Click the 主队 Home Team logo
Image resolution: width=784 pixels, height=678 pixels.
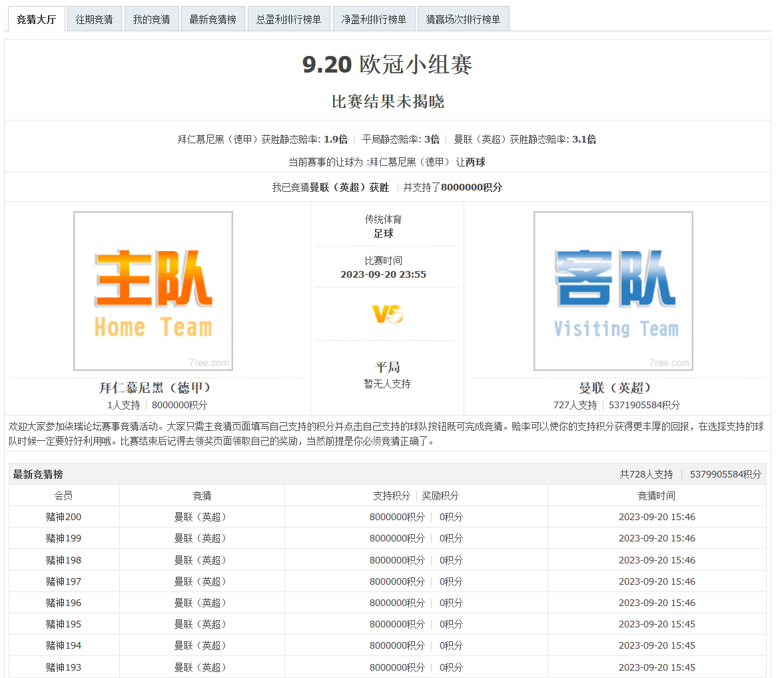pyautogui.click(x=153, y=290)
